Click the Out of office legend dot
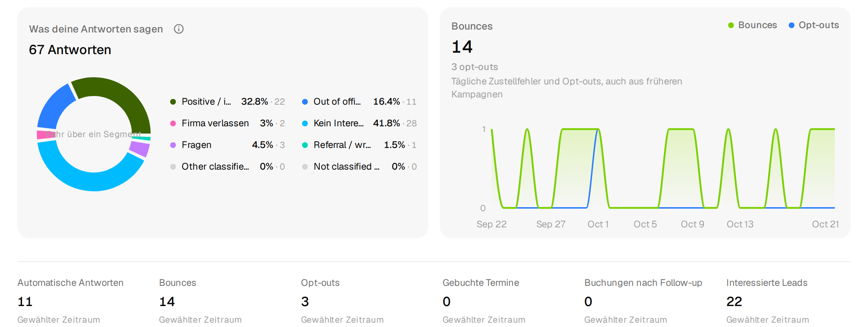The height and width of the screenshot is (327, 868). pos(305,102)
